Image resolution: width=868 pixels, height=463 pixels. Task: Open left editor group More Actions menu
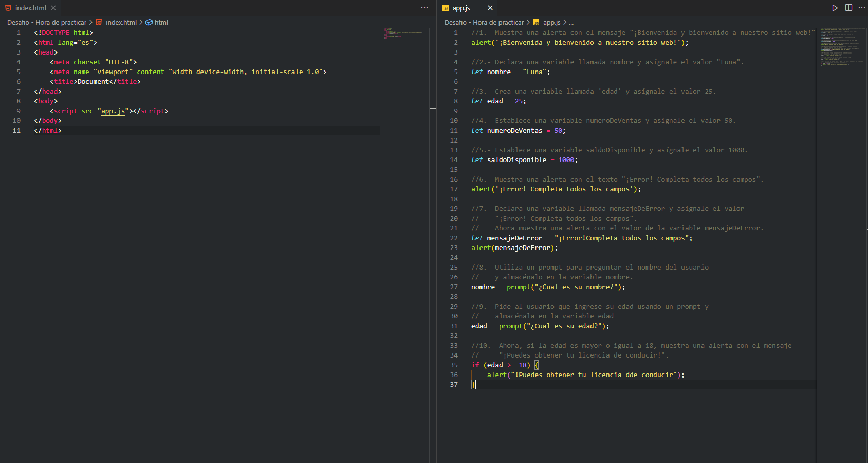click(x=424, y=8)
